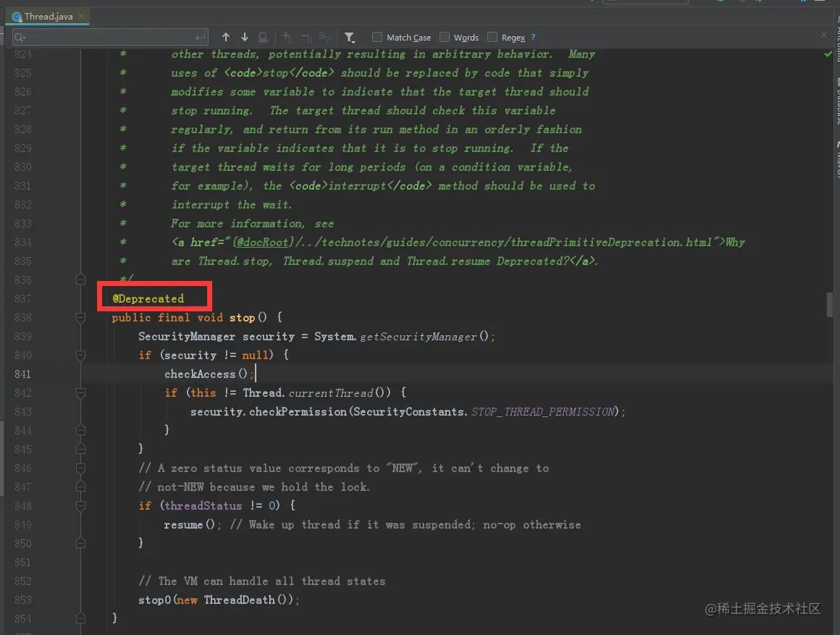
Task: Click getSecurityManager method call
Action: pos(418,337)
